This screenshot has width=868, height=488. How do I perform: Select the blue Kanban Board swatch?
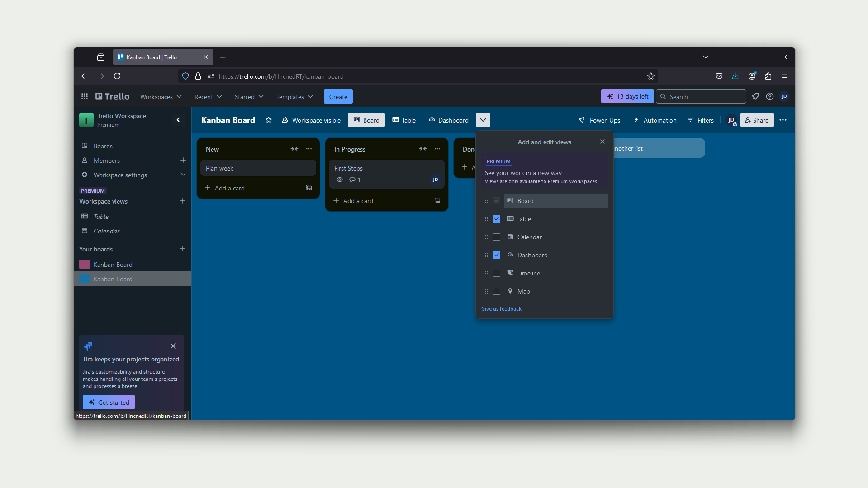click(85, 279)
